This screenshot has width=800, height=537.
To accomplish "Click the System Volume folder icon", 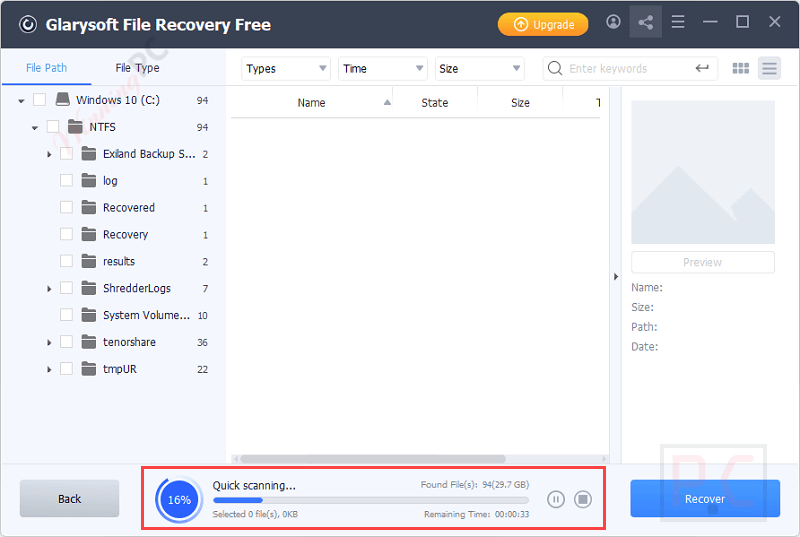I will click(89, 315).
